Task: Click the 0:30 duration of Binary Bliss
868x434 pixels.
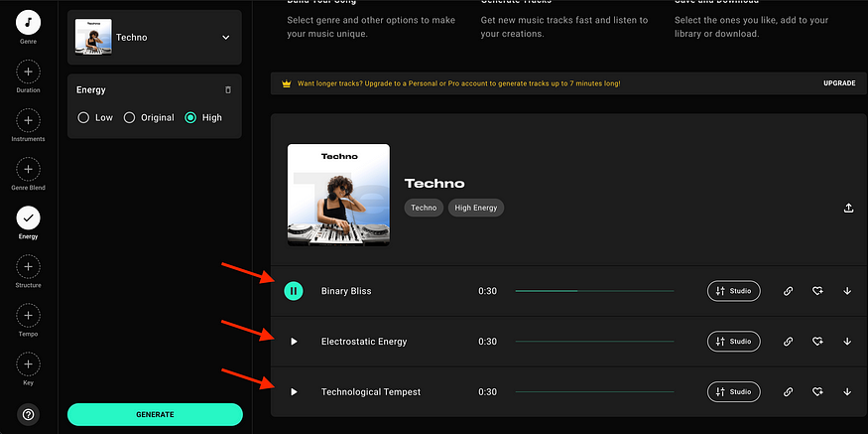Action: point(487,291)
